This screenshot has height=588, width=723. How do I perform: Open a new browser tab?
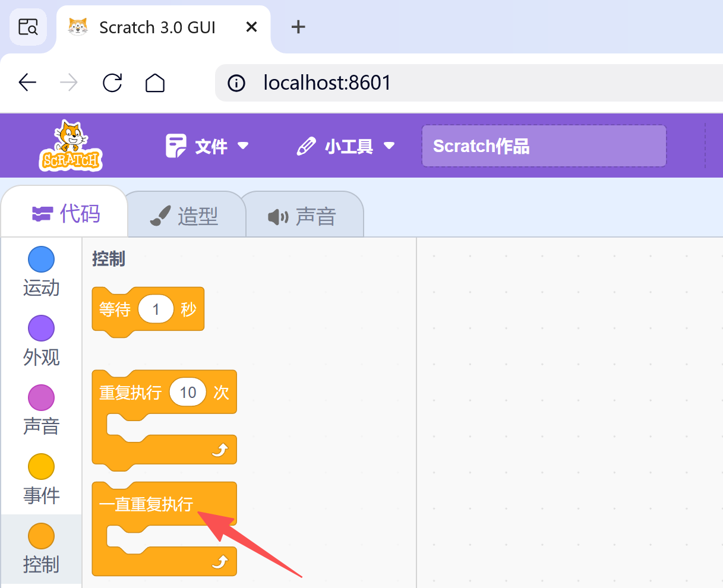tap(298, 27)
